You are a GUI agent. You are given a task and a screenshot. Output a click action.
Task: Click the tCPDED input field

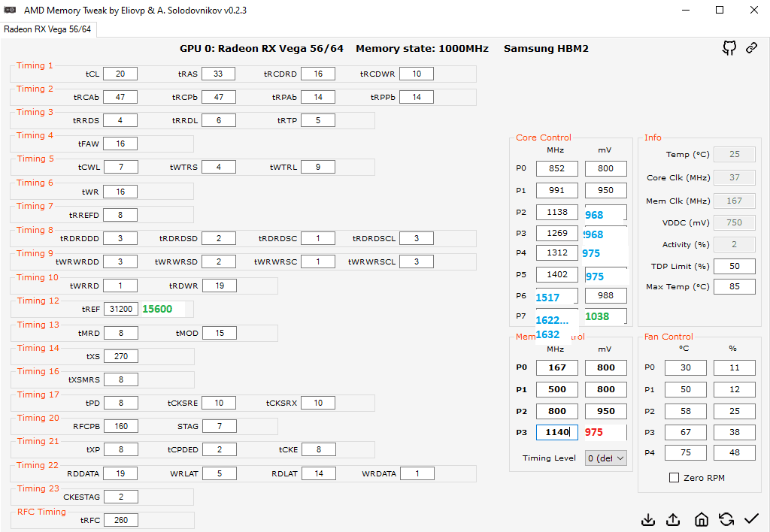coord(219,449)
